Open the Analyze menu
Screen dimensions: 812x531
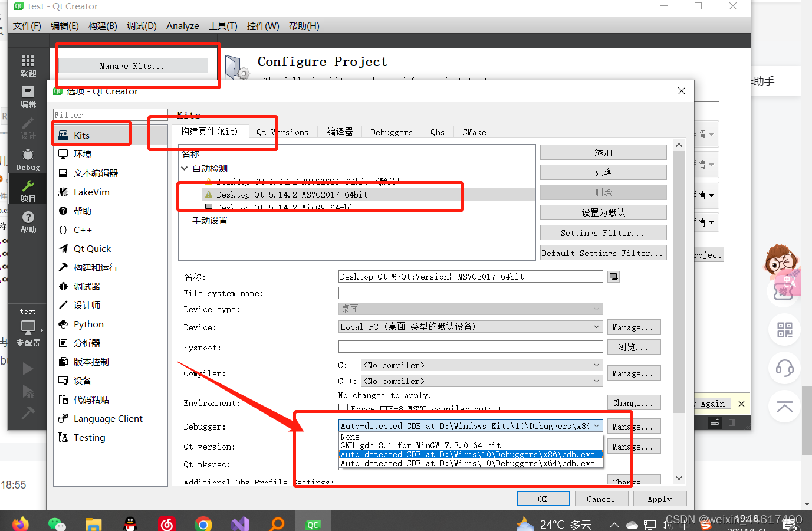click(x=182, y=25)
